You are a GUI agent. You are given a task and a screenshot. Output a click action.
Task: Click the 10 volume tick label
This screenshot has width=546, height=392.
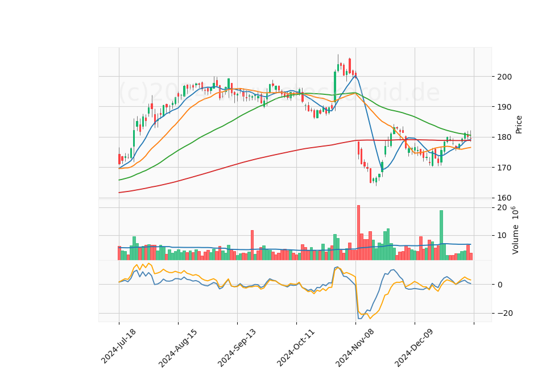click(502, 236)
